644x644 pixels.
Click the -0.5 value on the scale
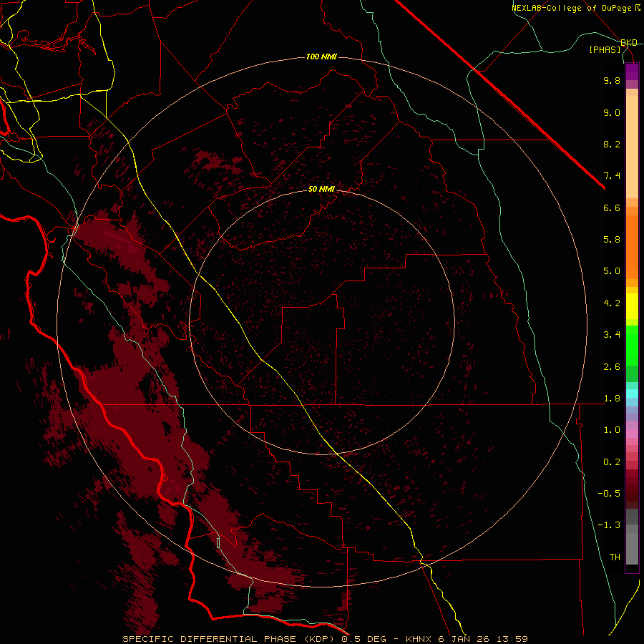tap(609, 494)
